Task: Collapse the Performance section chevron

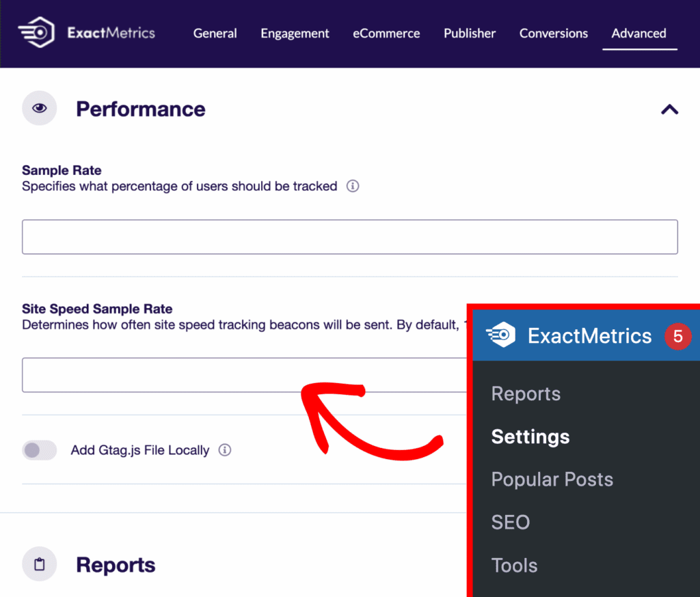Action: click(669, 109)
